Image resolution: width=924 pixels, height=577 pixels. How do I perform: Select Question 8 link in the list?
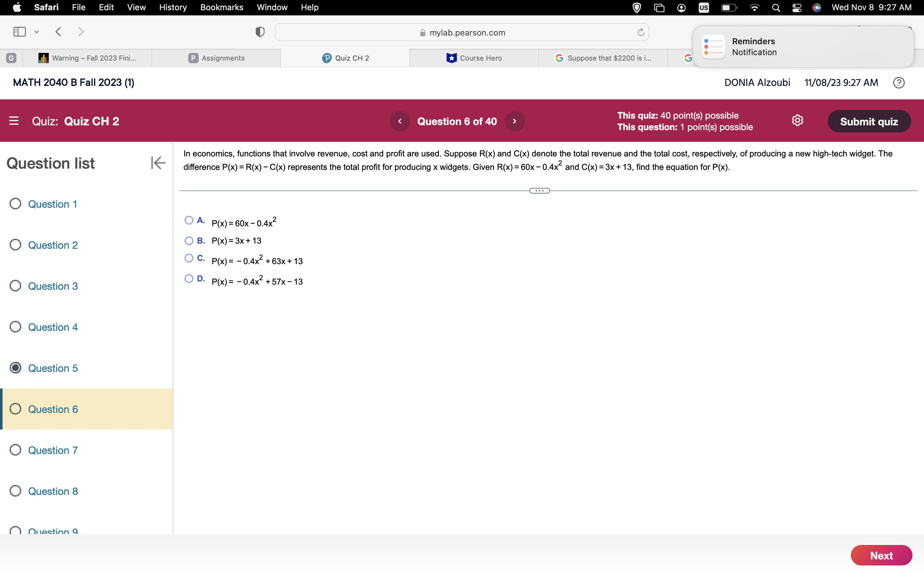pos(53,491)
